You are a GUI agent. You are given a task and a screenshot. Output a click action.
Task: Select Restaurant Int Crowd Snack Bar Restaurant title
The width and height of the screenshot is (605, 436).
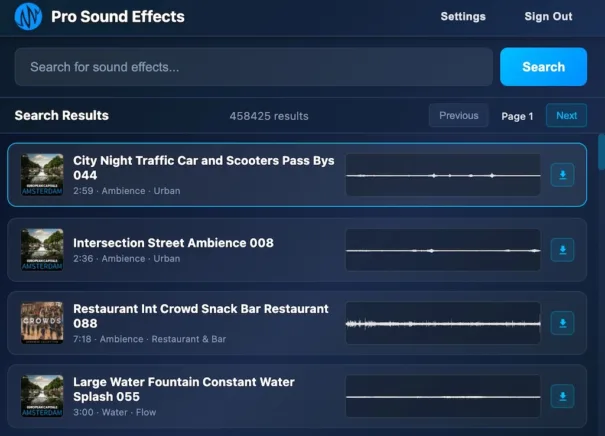(201, 316)
